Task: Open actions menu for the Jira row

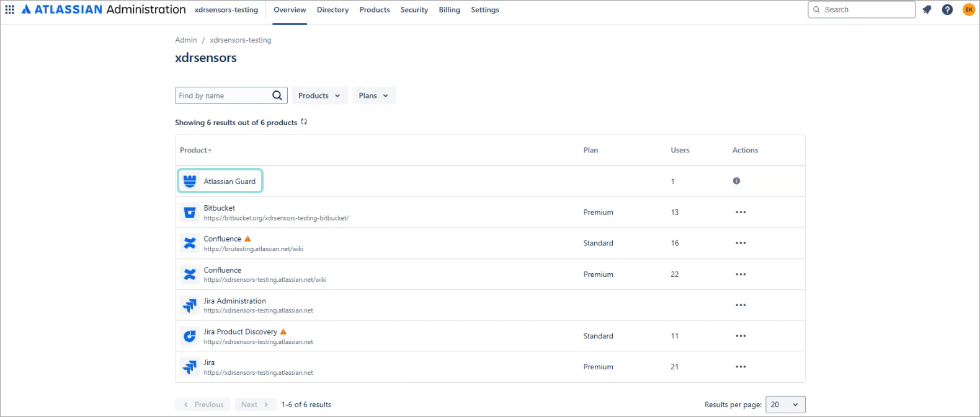Action: 741,367
